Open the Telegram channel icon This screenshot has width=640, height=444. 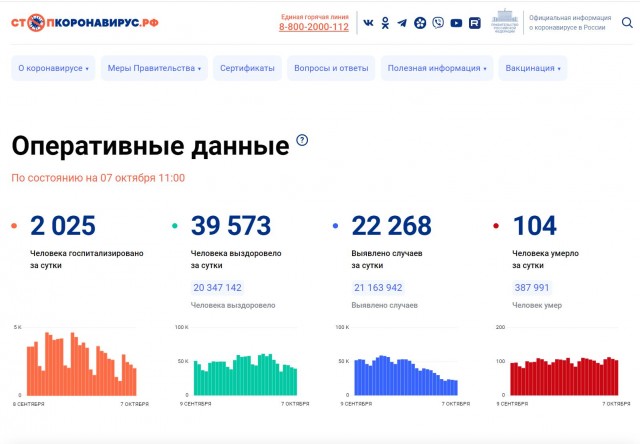tap(402, 23)
